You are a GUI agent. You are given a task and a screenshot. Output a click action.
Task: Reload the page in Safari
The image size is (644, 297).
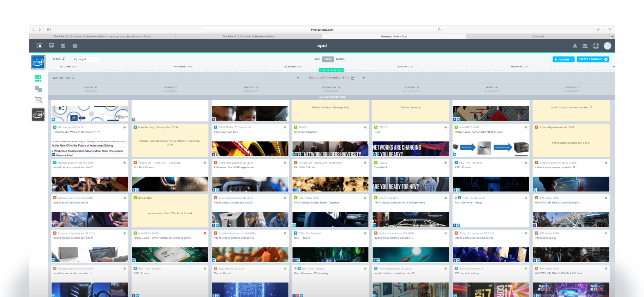pyautogui.click(x=439, y=30)
